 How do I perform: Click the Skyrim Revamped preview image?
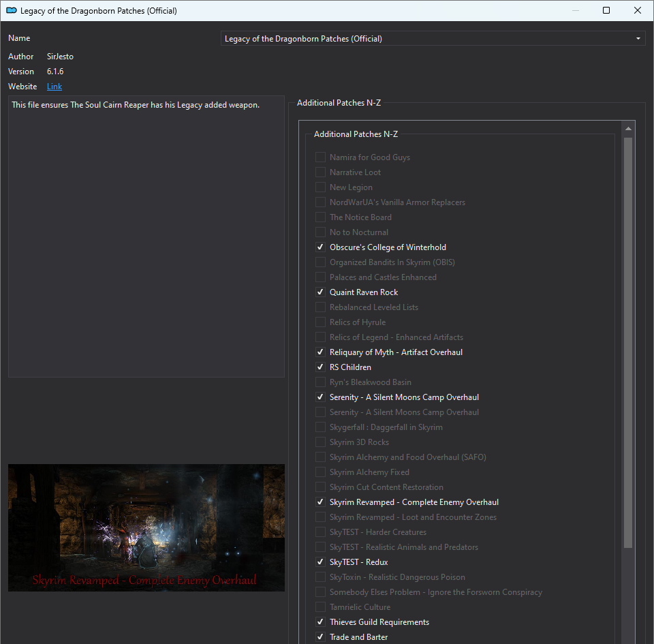point(146,528)
